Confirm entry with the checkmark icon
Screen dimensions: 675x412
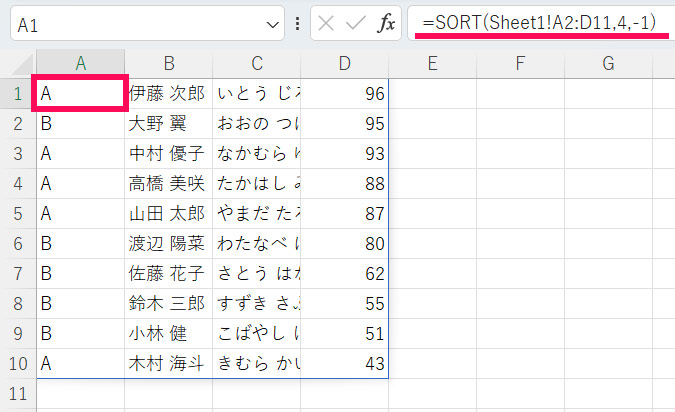(356, 24)
